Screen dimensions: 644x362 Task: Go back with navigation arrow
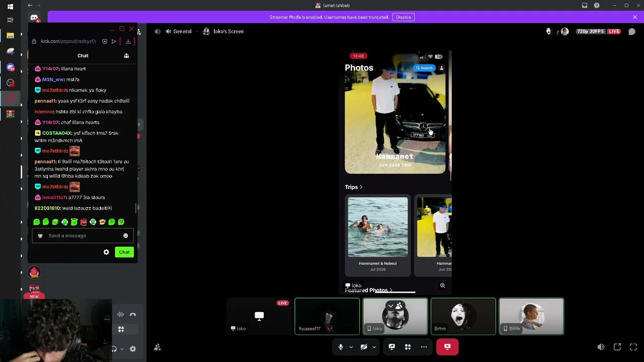point(30,6)
